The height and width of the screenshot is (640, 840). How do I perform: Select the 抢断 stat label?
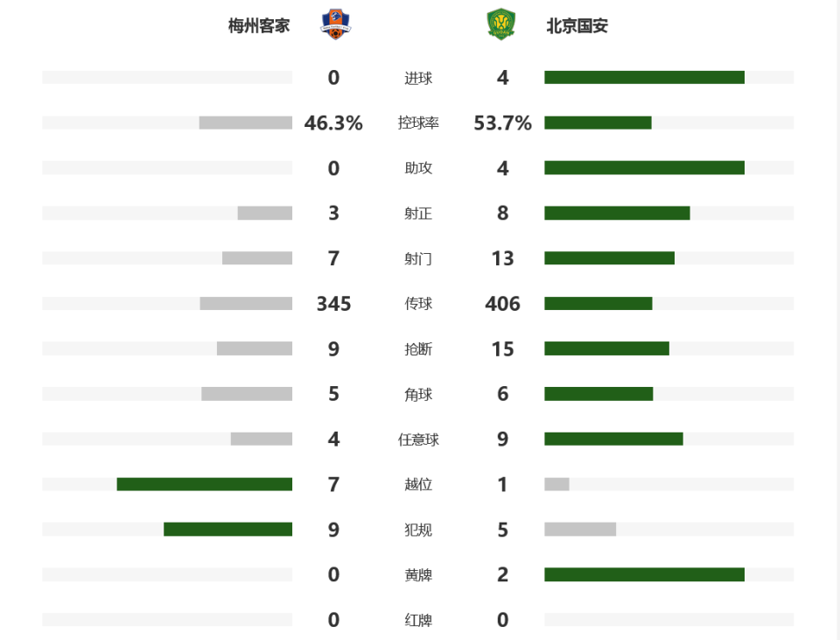coord(418,349)
